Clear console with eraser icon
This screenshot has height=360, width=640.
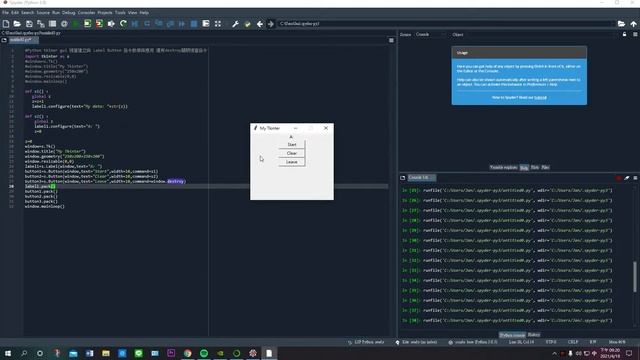[x=627, y=178]
